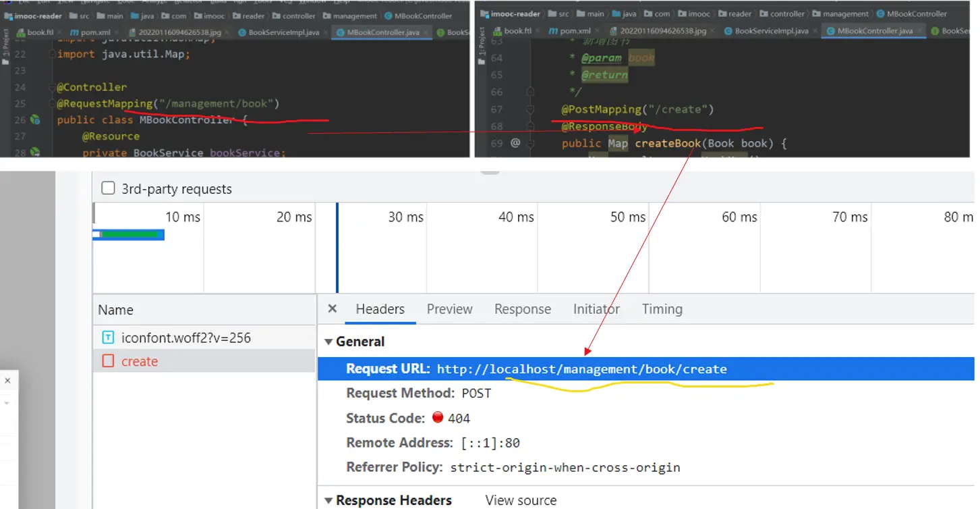Image resolution: width=980 pixels, height=509 pixels.
Task: Open the Initiator tab
Action: click(596, 309)
